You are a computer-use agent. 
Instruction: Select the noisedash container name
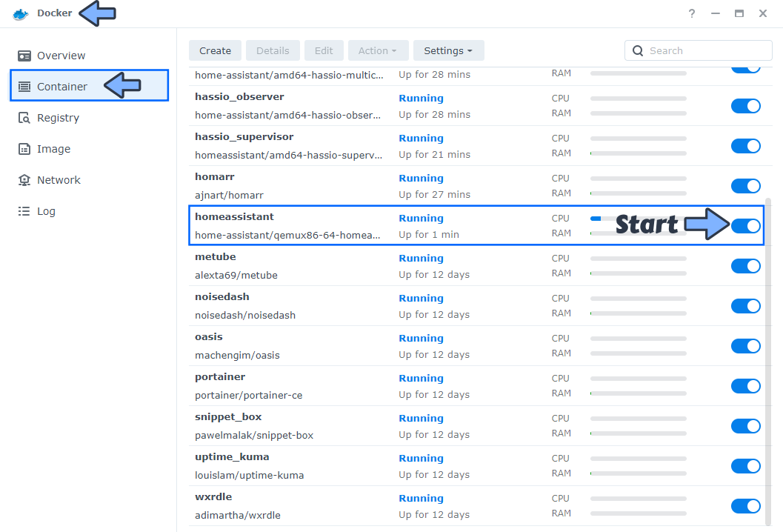(221, 296)
